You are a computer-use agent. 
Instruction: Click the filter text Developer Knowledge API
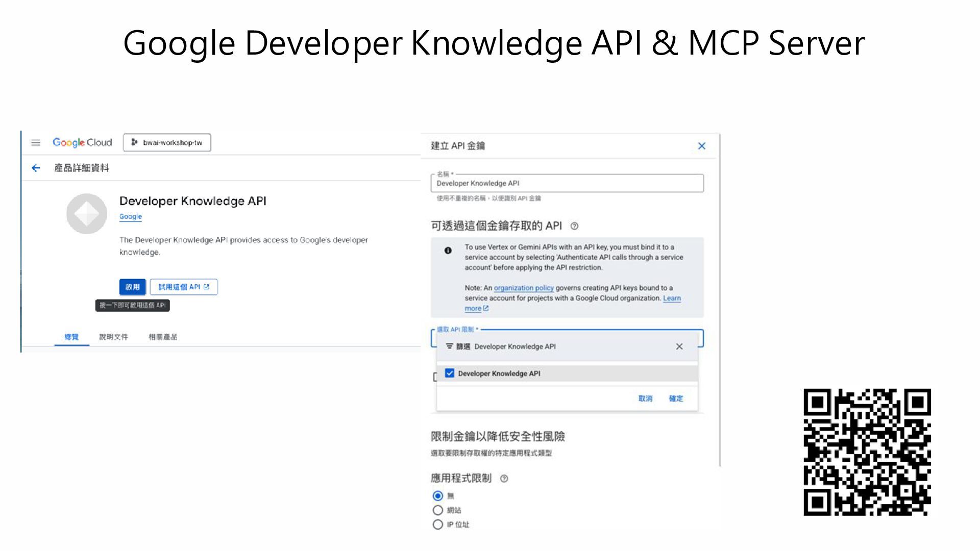click(x=515, y=346)
